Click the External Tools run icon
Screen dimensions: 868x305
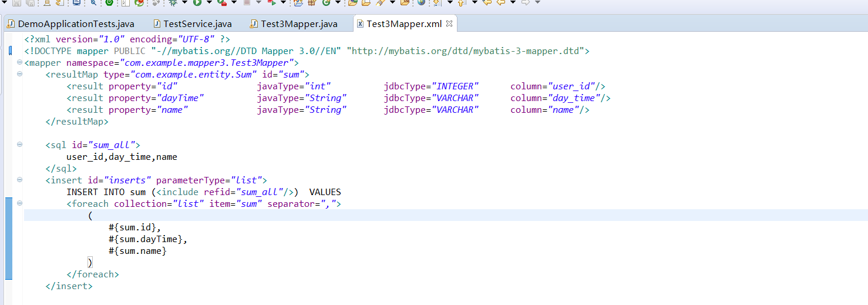(x=272, y=2)
